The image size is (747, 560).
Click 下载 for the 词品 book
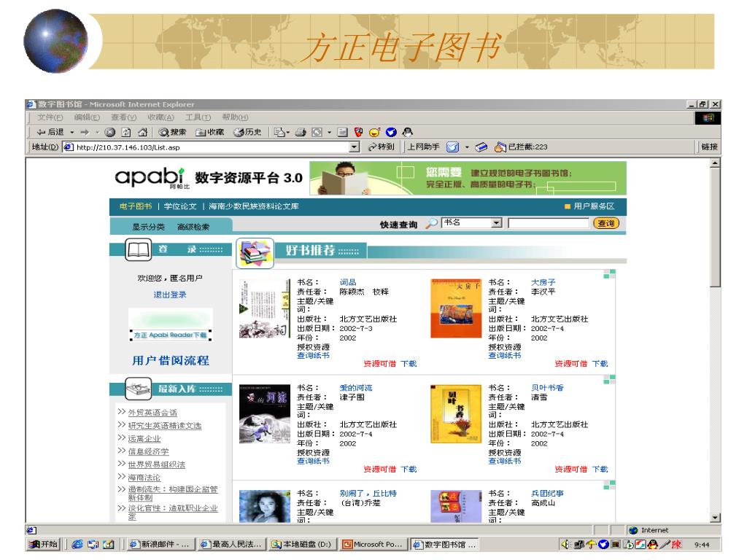click(409, 364)
